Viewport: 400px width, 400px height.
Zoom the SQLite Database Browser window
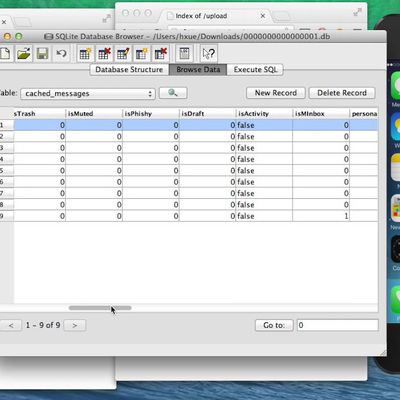19,36
